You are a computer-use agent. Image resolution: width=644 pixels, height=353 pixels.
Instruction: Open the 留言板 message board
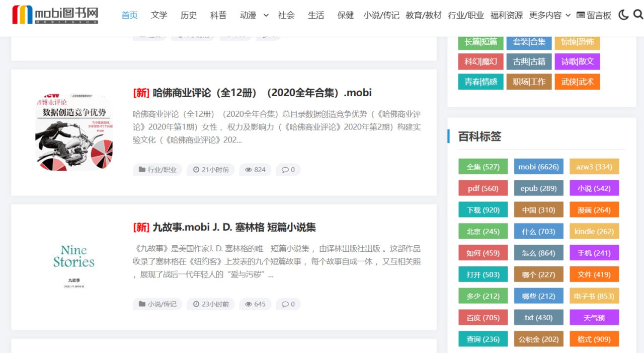pyautogui.click(x=594, y=16)
